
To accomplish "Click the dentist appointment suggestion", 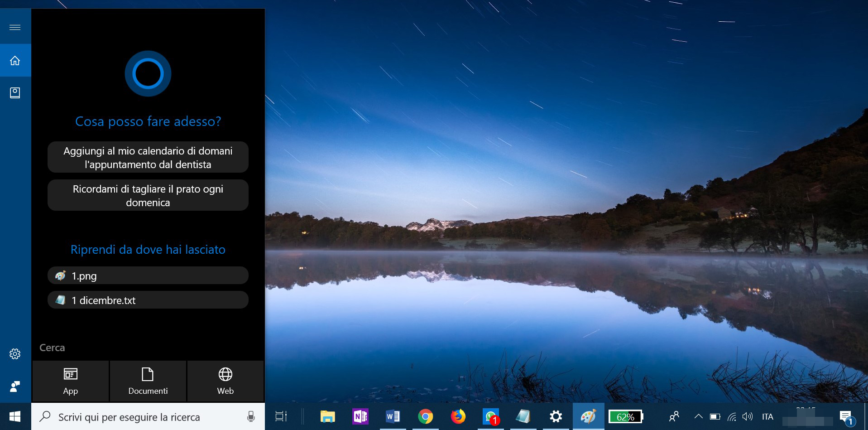I will coord(148,157).
